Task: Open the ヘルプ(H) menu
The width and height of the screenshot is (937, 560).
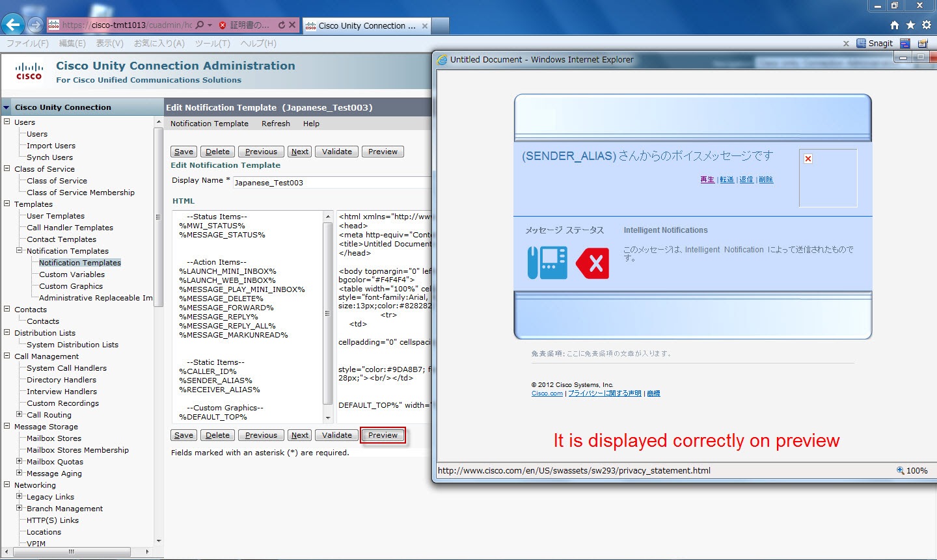Action: pyautogui.click(x=258, y=44)
